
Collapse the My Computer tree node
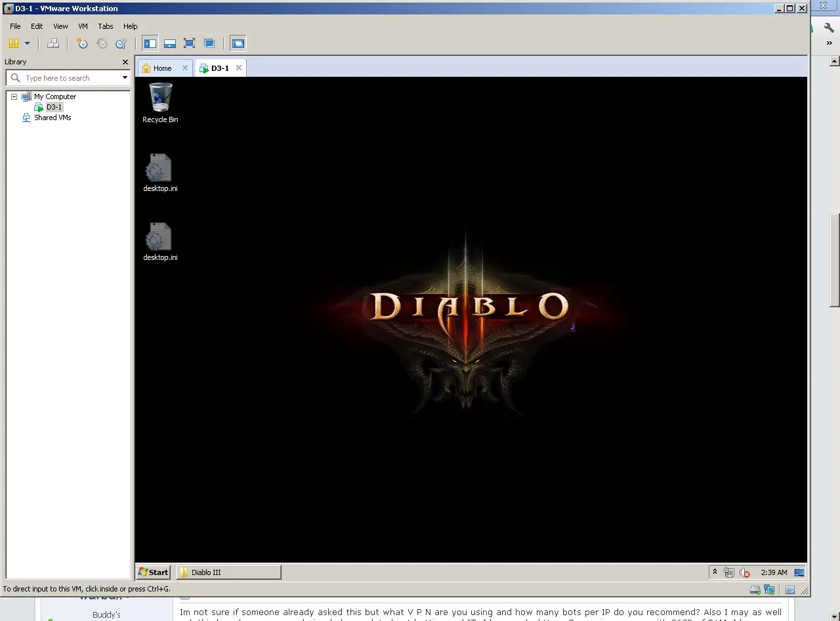point(14,96)
